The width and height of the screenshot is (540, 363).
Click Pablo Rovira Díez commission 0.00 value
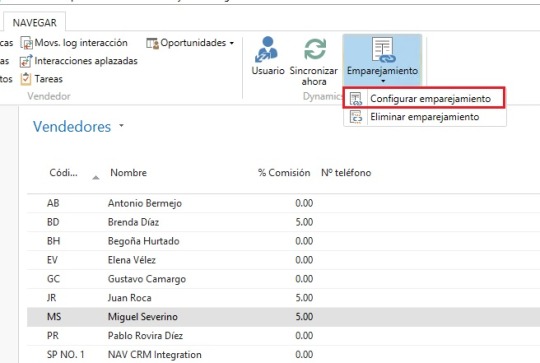(304, 335)
